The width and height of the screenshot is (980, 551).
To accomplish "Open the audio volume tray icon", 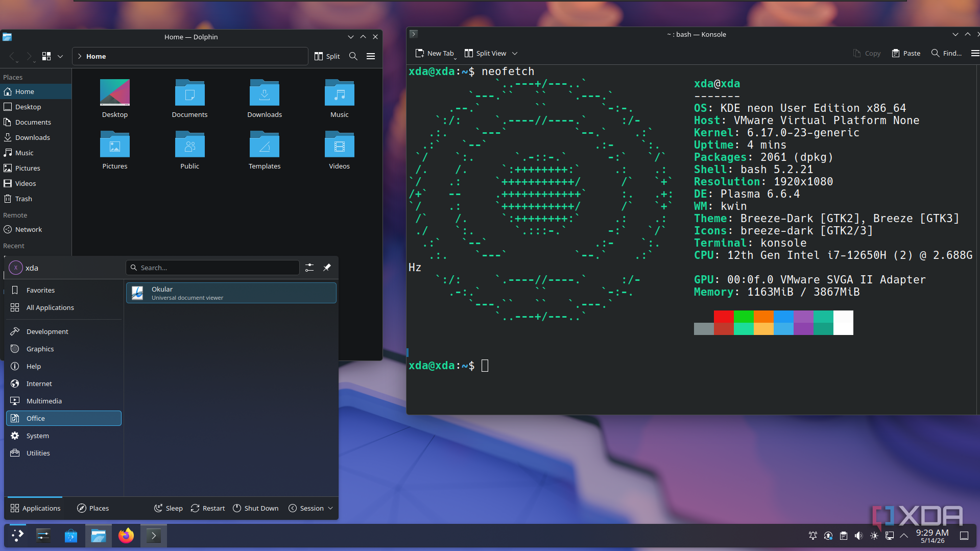I will (x=859, y=536).
